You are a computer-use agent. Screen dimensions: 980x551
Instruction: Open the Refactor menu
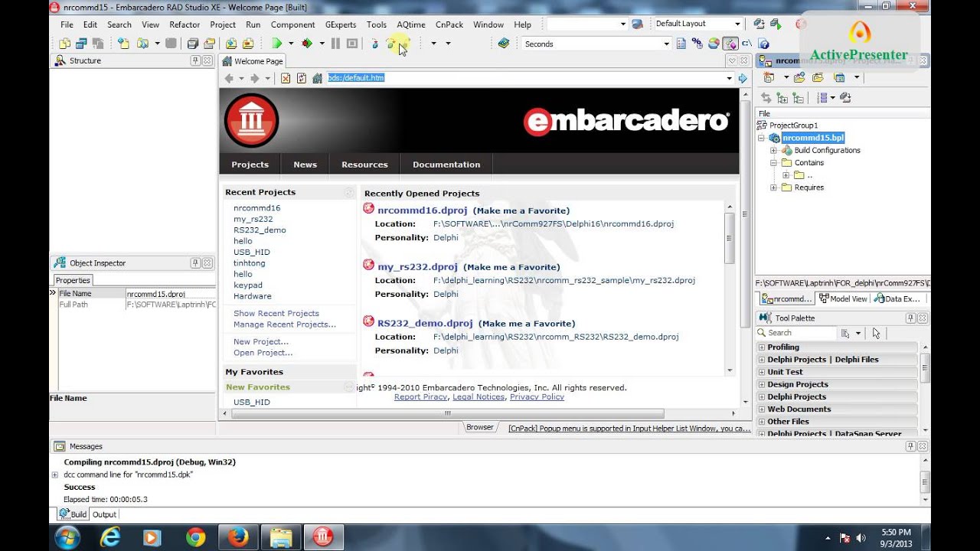pos(185,24)
